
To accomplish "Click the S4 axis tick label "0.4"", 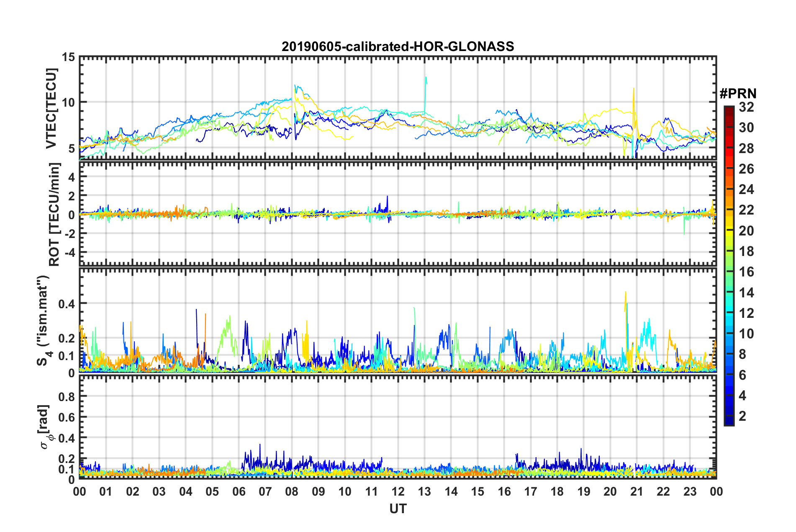I will tap(67, 304).
